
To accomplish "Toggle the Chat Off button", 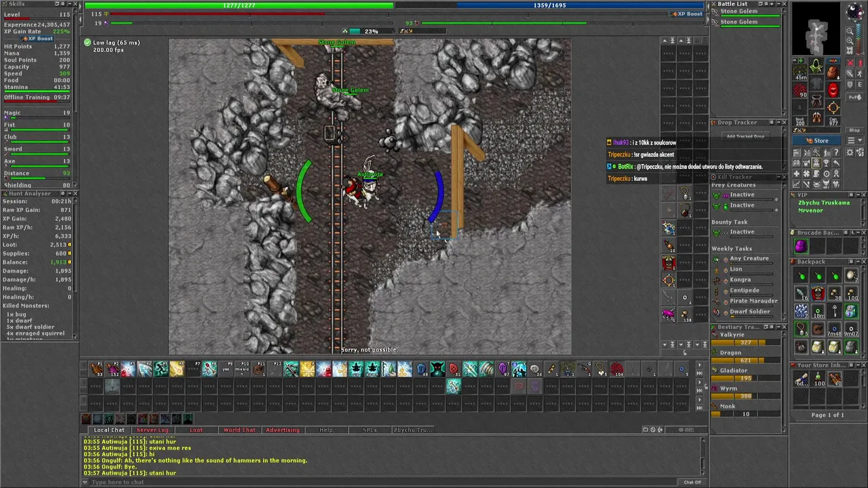I will click(x=692, y=482).
